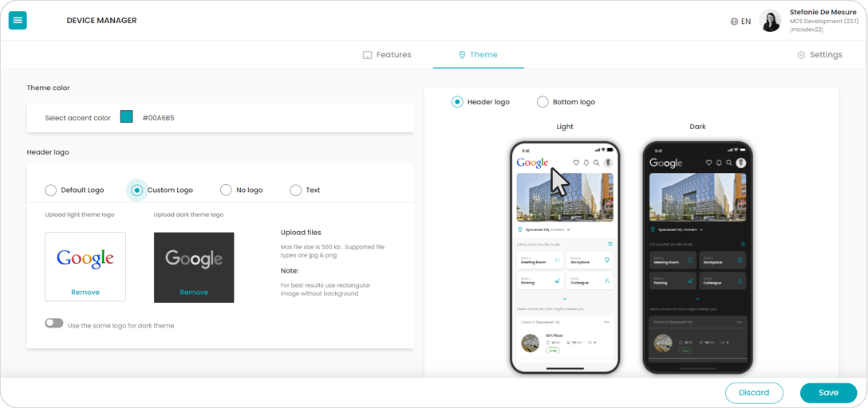Screen dimensions: 868x408
Task: Select the Text radio option
Action: click(296, 190)
